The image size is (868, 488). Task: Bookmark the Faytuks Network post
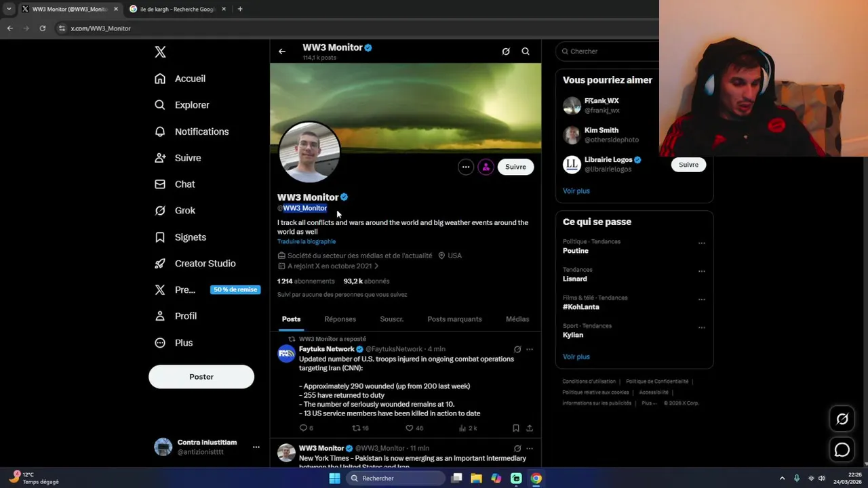[516, 428]
